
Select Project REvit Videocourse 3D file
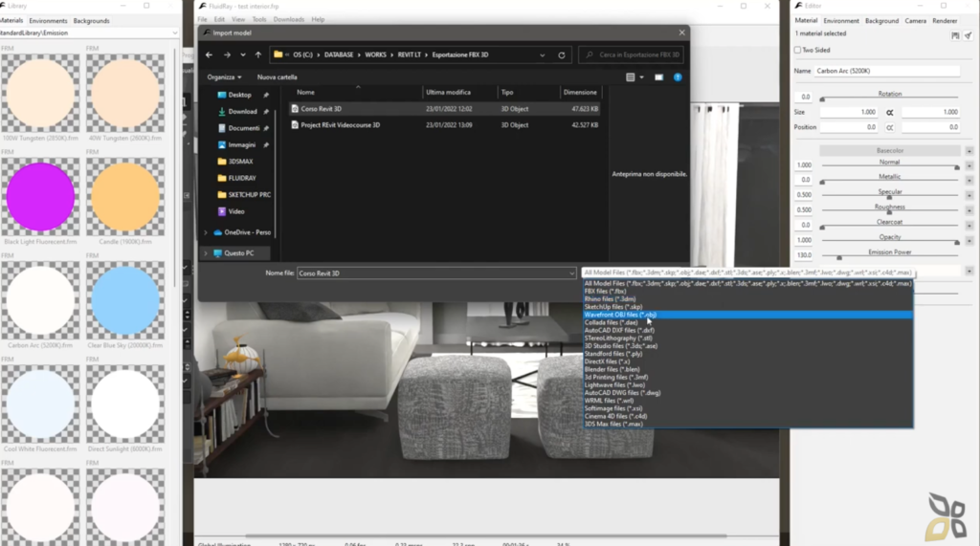coord(445,125)
